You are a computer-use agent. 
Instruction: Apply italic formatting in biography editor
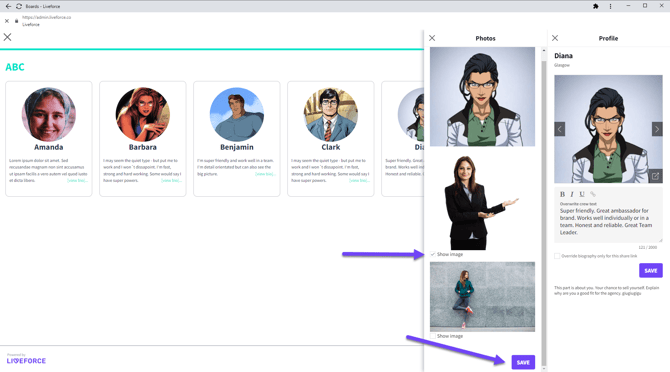coord(572,194)
